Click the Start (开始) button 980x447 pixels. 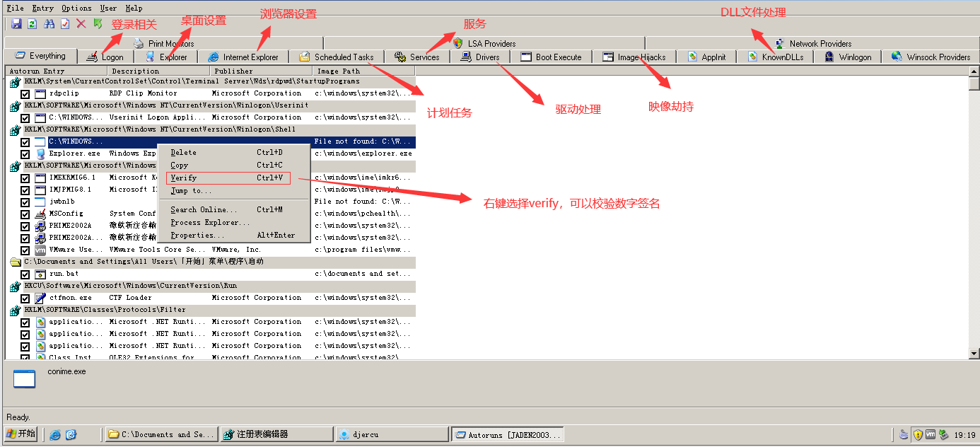21,434
